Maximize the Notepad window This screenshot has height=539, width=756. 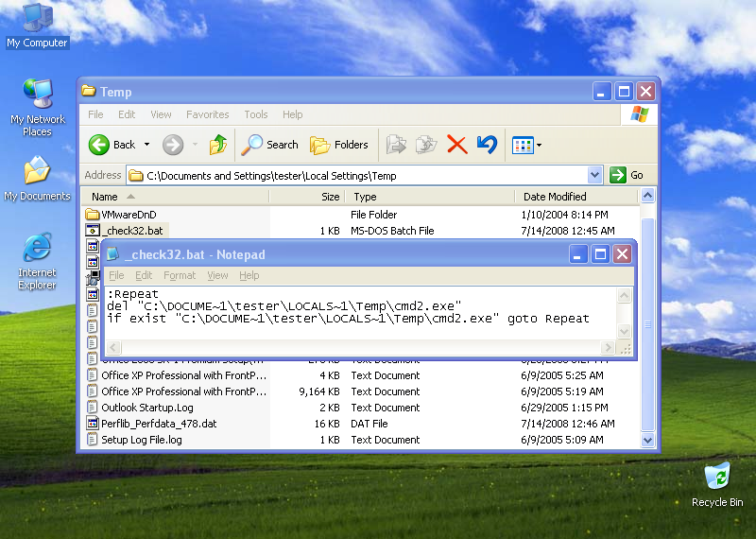coord(600,253)
